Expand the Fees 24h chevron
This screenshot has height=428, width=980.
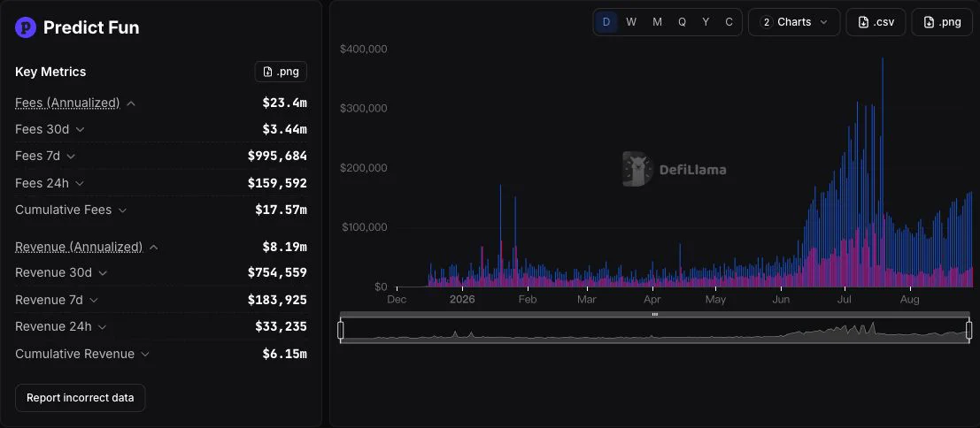coord(80,183)
